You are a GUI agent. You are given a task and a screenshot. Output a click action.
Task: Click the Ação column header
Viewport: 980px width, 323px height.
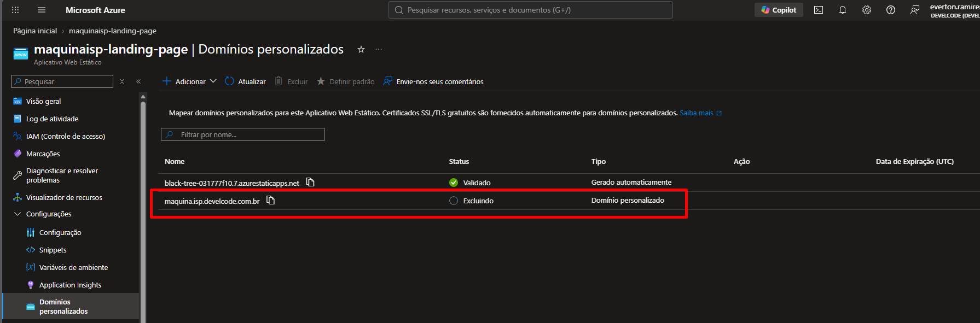741,161
